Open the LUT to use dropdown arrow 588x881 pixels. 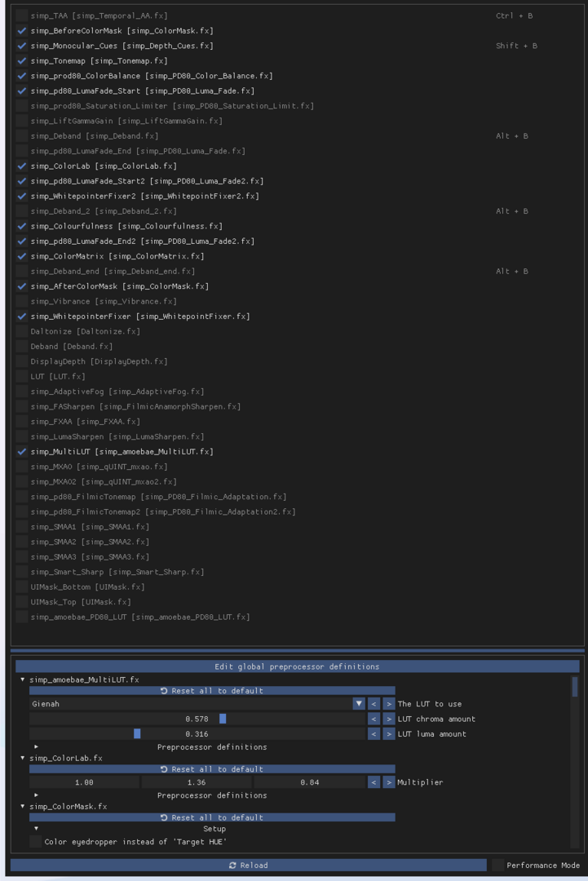click(359, 703)
